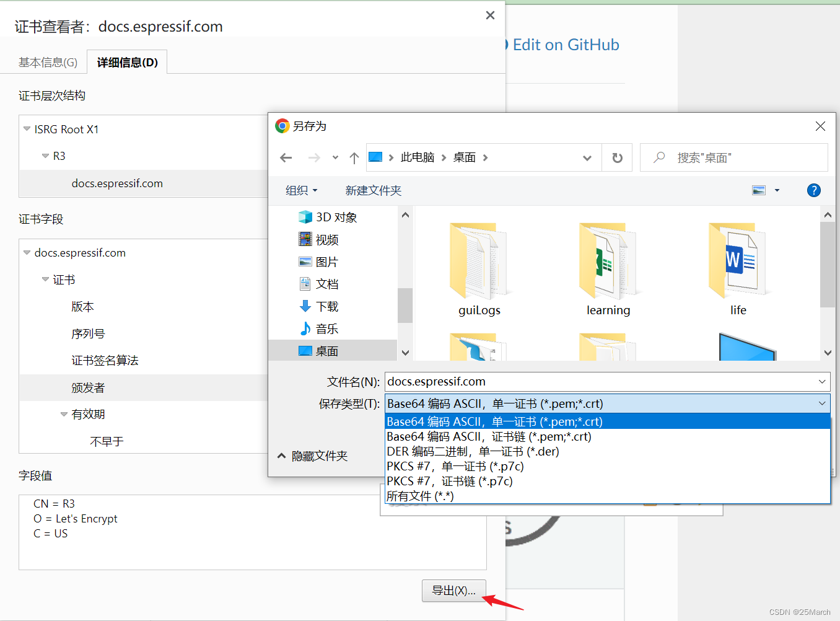
Task: Open recent locations dropdown arrow
Action: [335, 158]
